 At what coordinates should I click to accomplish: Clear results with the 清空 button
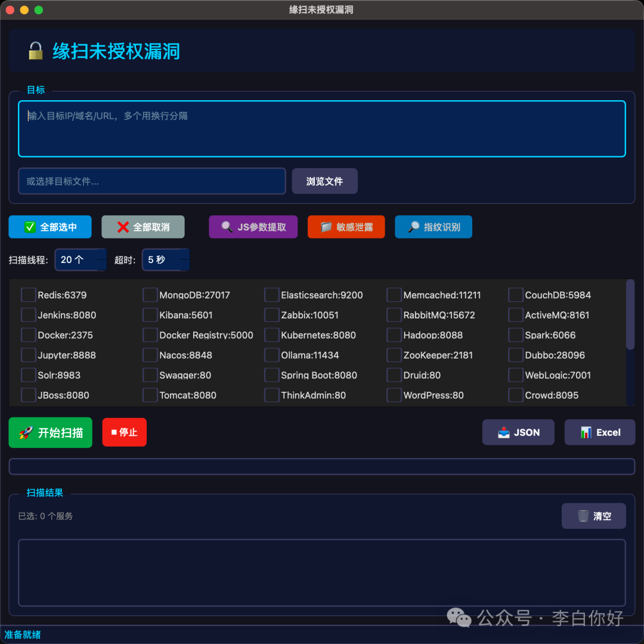click(594, 516)
